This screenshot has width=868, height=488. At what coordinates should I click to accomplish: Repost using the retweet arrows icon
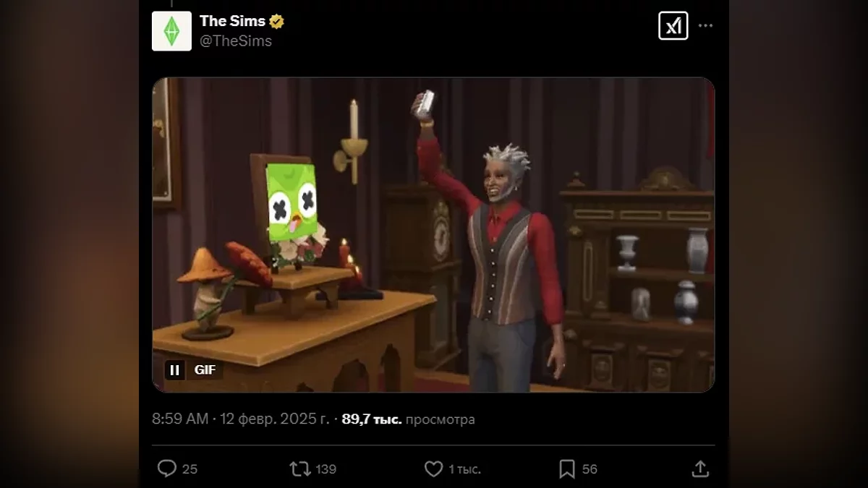(300, 468)
